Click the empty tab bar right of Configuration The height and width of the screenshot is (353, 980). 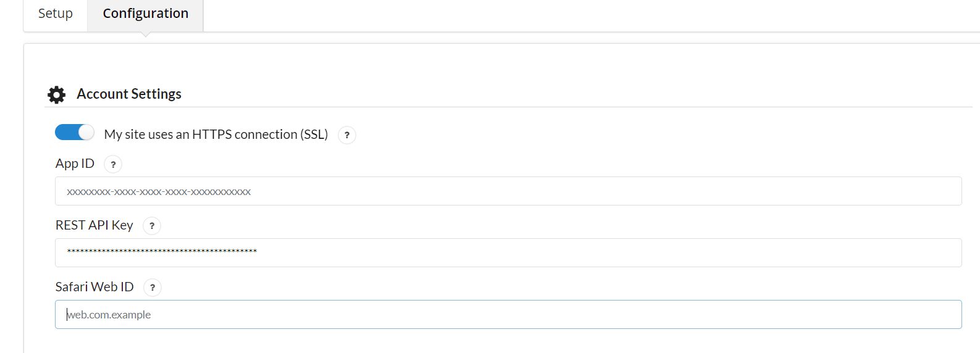click(x=556, y=15)
